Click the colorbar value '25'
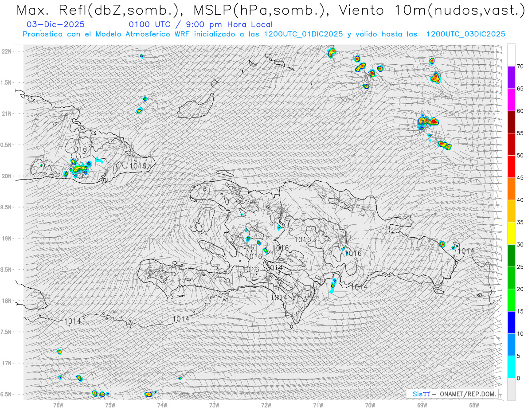This screenshot has height=411, width=532. click(x=520, y=266)
